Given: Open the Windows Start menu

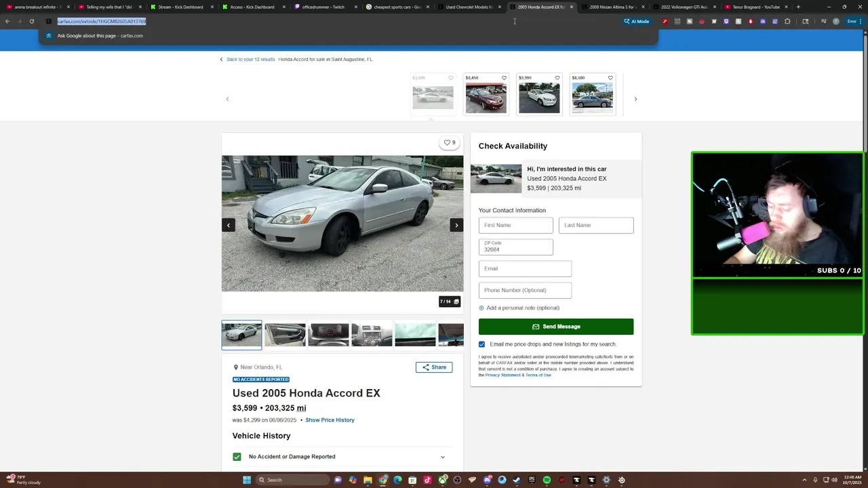Looking at the screenshot, I should 247,480.
